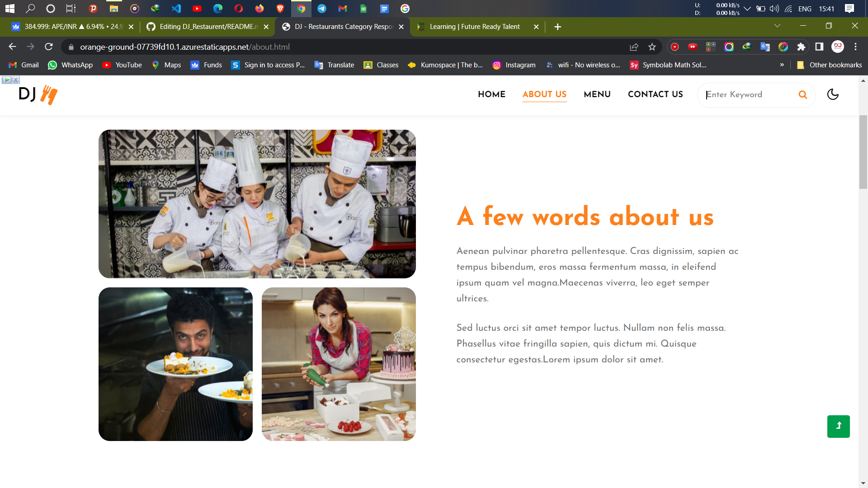
Task: Toggle the bookmark star for this page
Action: (x=651, y=47)
